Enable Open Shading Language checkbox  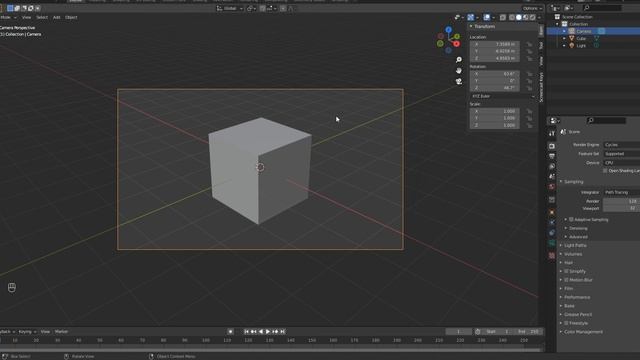pyautogui.click(x=605, y=171)
